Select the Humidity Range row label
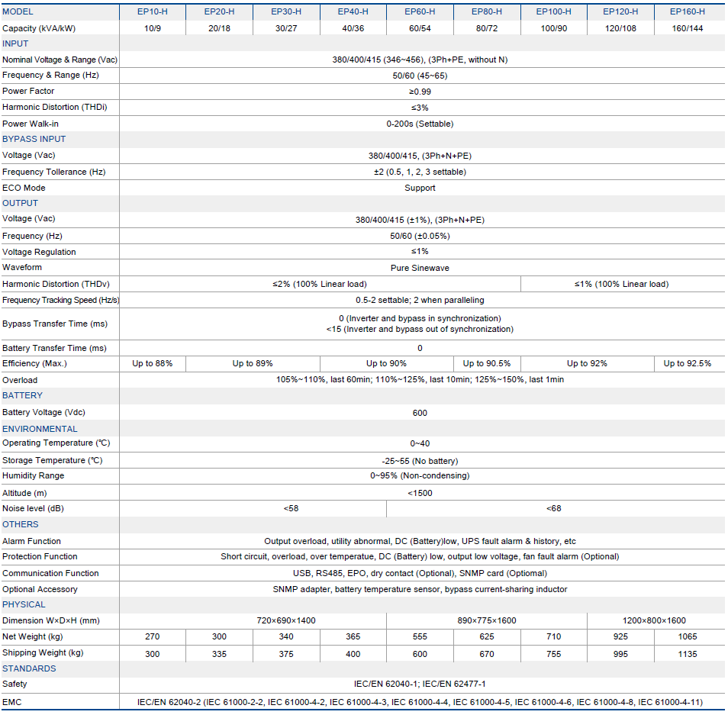The width and height of the screenshot is (728, 715). click(34, 475)
